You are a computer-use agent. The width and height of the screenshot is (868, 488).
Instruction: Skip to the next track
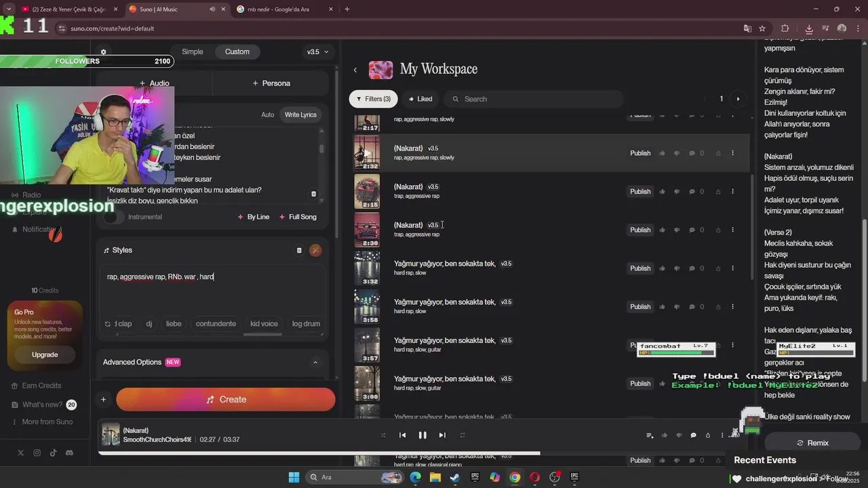(442, 435)
